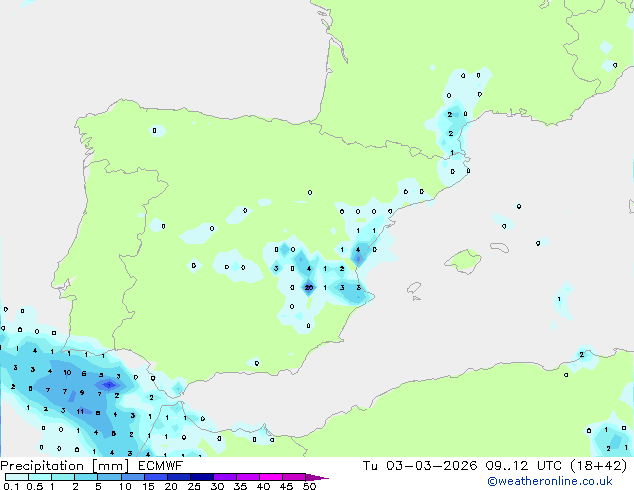This screenshot has width=634, height=490.
Task: Select the date 03-03-2026
Action: pyautogui.click(x=431, y=466)
